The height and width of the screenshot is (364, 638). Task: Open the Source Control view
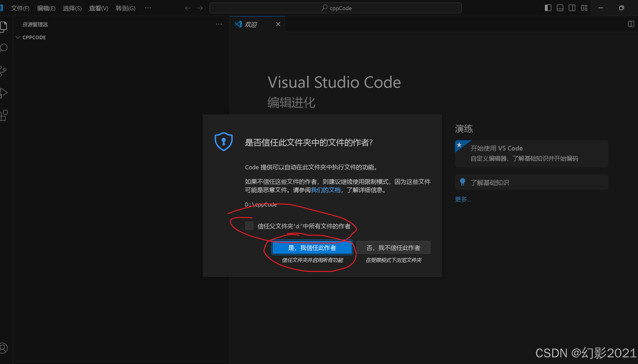tap(3, 71)
